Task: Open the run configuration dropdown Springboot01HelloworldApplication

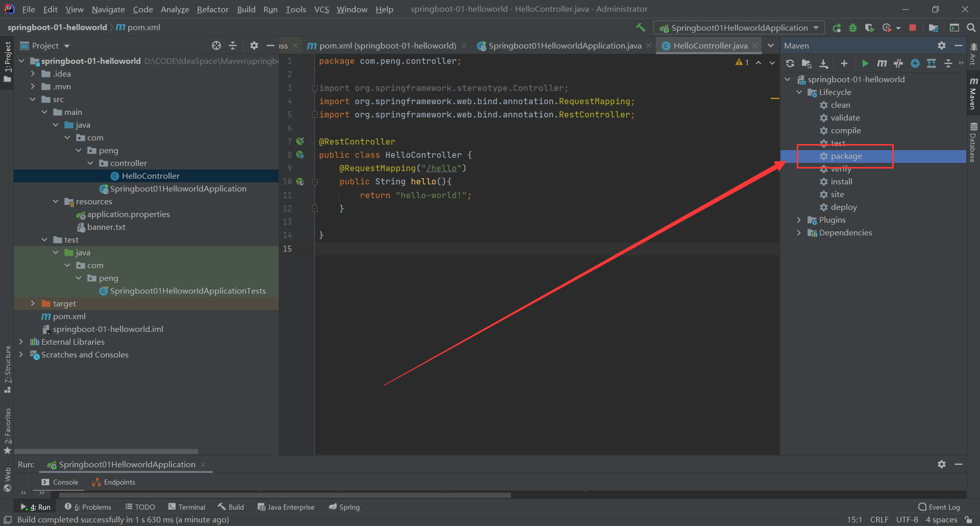Action: pyautogui.click(x=739, y=28)
